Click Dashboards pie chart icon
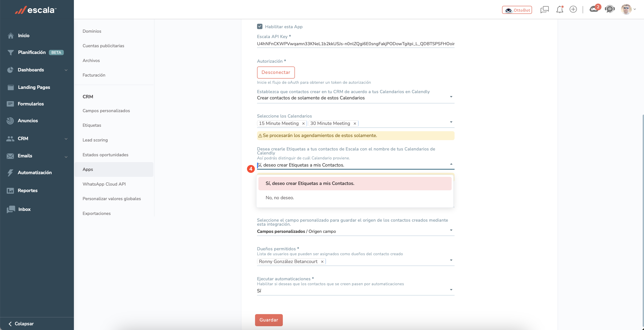The height and width of the screenshot is (330, 644). [x=10, y=70]
